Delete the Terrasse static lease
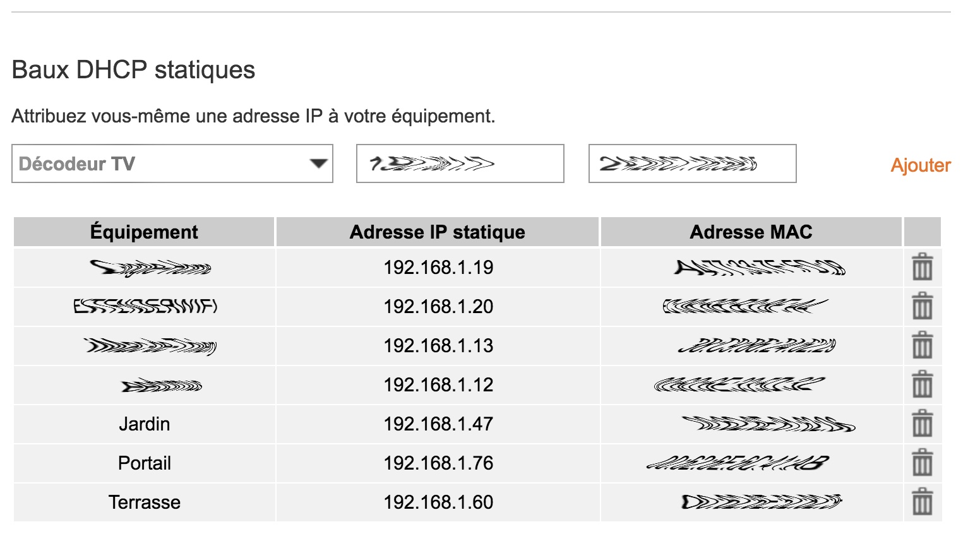Viewport: 980px width, 558px height. pyautogui.click(x=922, y=502)
